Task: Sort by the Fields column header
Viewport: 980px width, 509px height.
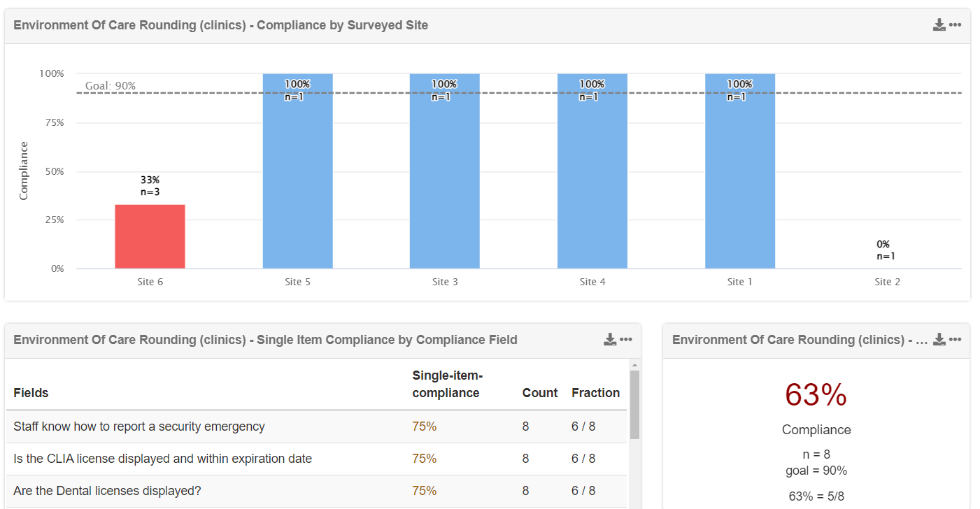Action: coord(31,392)
